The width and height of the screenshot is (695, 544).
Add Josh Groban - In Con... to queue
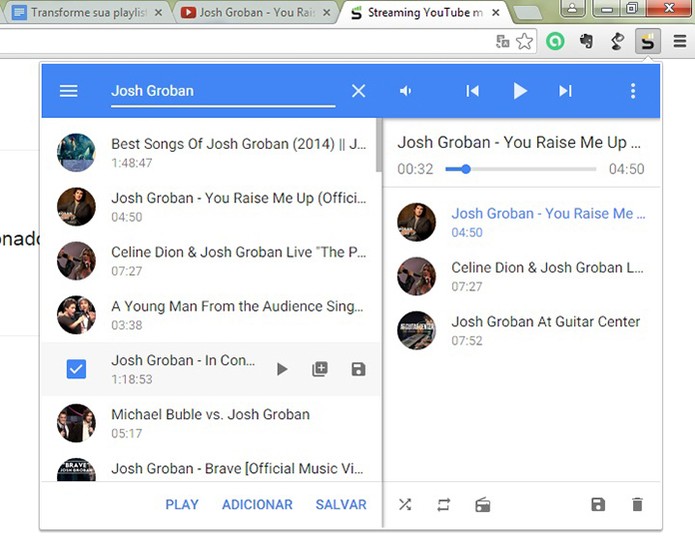(x=320, y=369)
